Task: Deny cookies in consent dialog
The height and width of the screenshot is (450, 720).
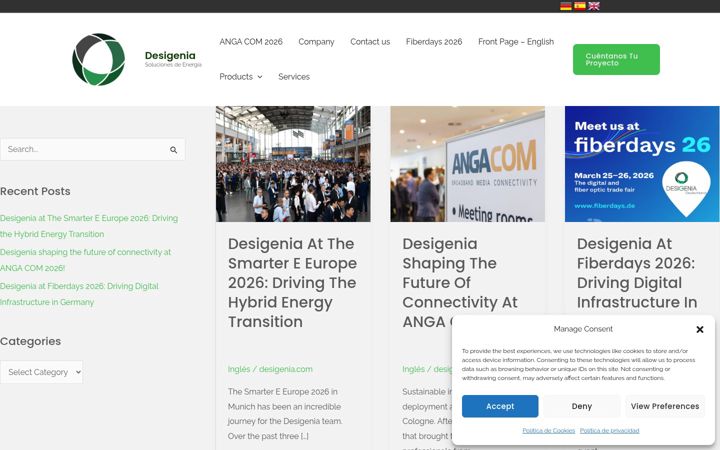Action: [x=582, y=406]
